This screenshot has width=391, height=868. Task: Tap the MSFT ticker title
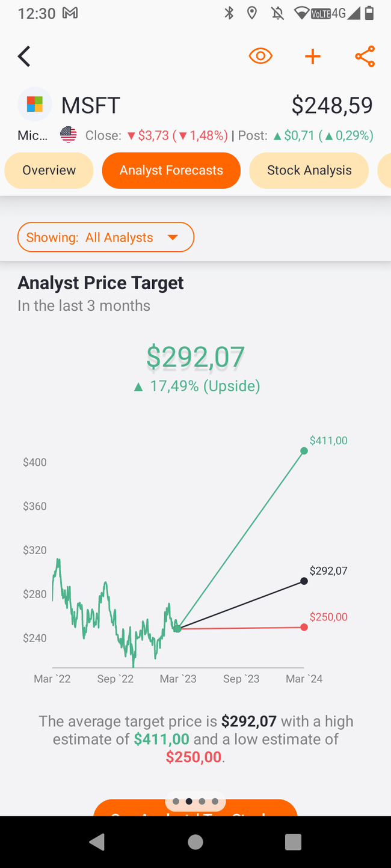coord(91,105)
